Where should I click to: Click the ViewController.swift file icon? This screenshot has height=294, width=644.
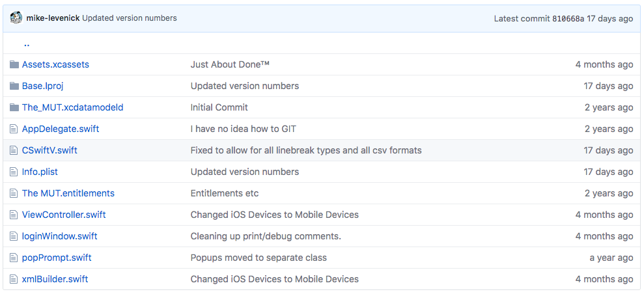click(14, 215)
